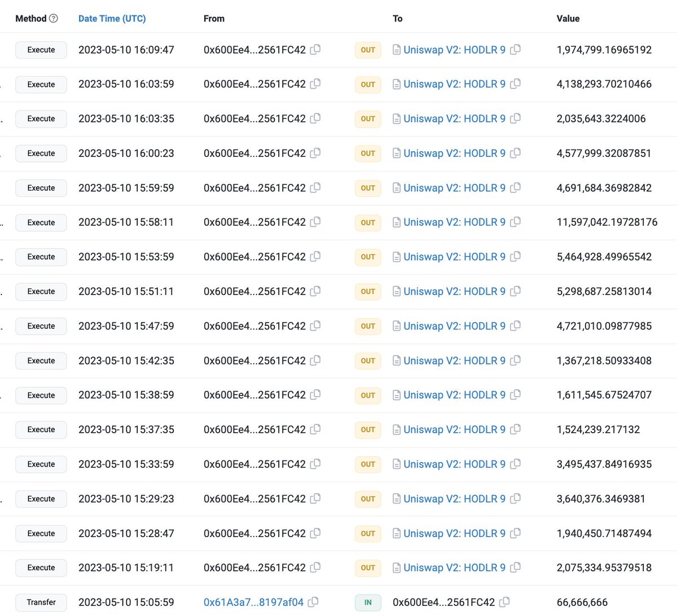Copy From address in 15:37:35 row
The width and height of the screenshot is (677, 616).
315,429
